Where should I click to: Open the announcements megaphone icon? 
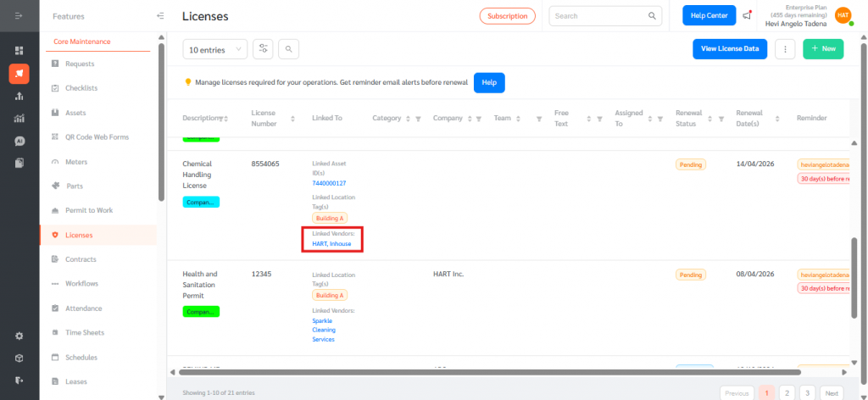click(x=747, y=15)
